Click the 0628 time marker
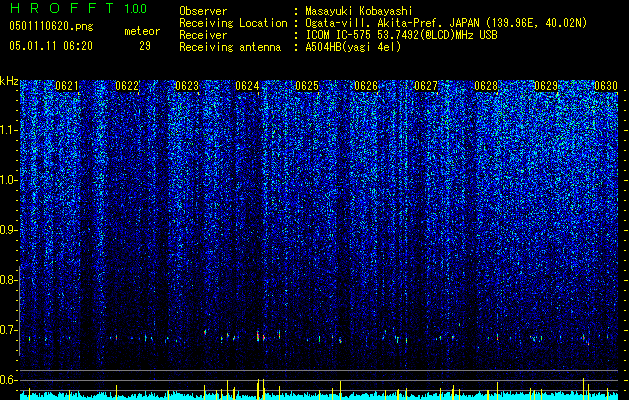This screenshot has width=629, height=400. point(486,86)
